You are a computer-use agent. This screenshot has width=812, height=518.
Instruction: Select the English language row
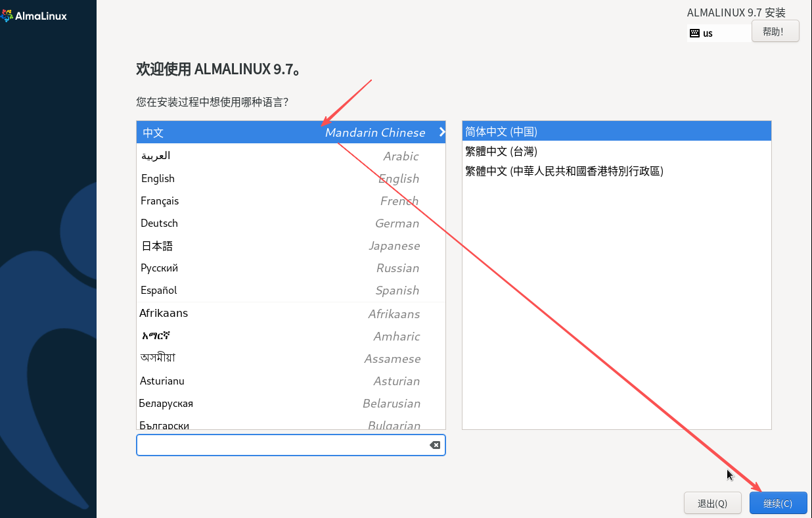(291, 178)
